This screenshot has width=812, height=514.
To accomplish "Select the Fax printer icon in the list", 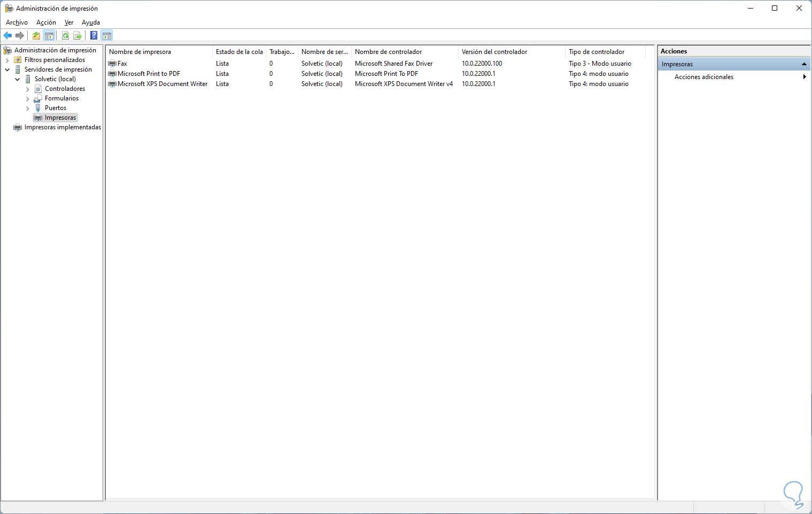I will point(112,64).
